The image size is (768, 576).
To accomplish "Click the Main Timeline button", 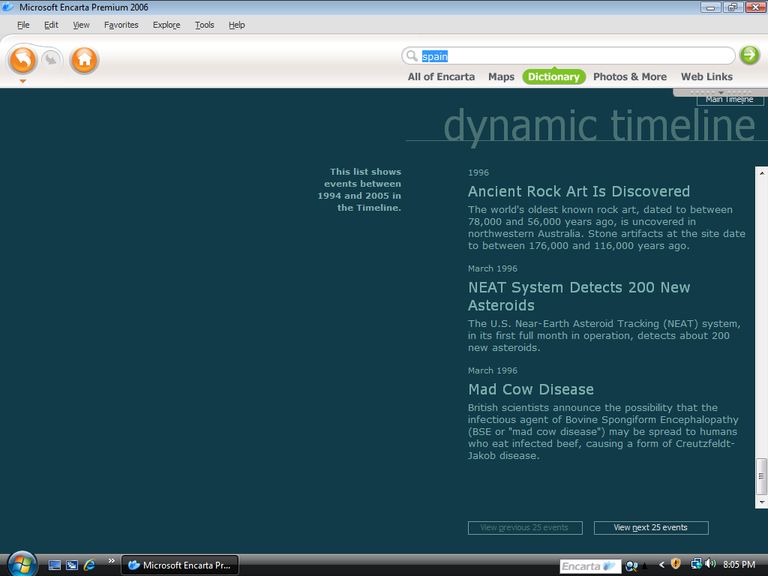I will (729, 99).
